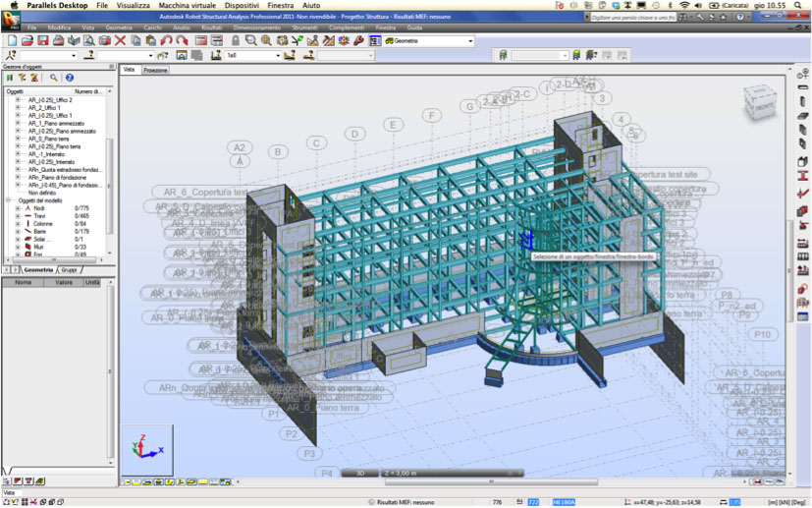Click XYZ axis triad icon
This screenshot has width=812, height=508.
point(147,449)
